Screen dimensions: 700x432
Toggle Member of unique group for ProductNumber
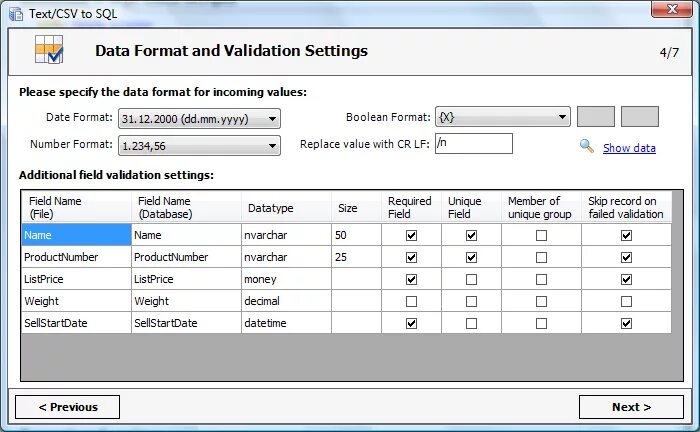541,257
